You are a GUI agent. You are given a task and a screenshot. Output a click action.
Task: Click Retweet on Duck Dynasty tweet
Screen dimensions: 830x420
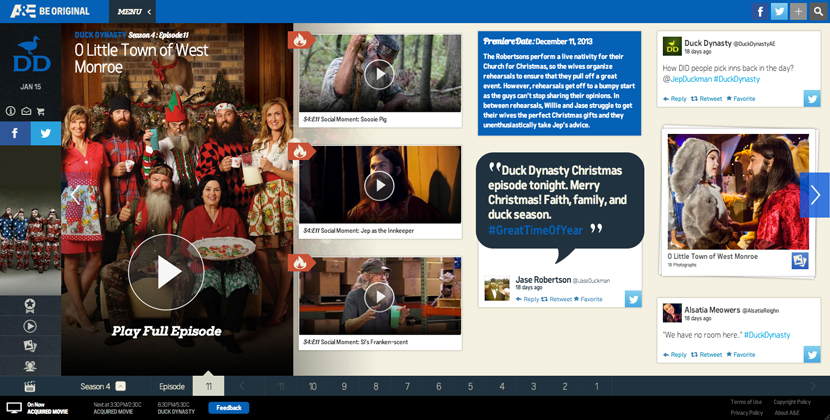pos(707,99)
